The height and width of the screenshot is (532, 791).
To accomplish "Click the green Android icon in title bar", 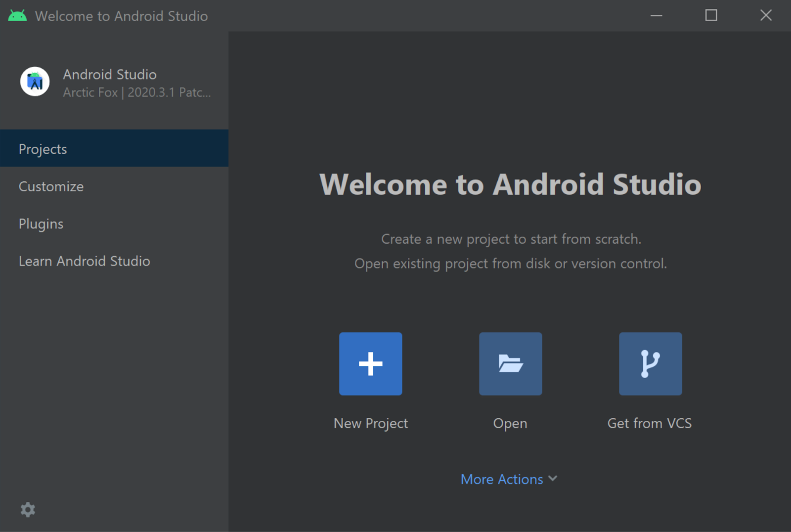I will [17, 16].
